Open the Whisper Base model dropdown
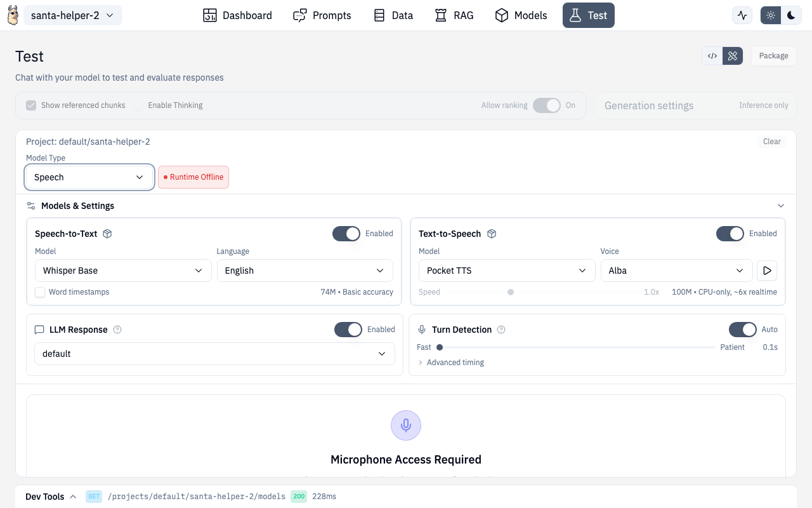This screenshot has width=812, height=508. point(123,271)
